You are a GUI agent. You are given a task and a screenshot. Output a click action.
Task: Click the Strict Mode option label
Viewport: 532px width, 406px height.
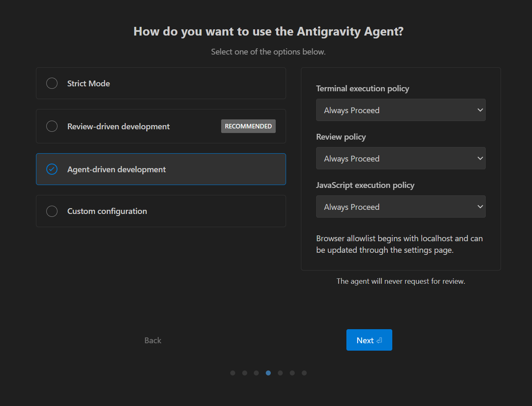[88, 83]
